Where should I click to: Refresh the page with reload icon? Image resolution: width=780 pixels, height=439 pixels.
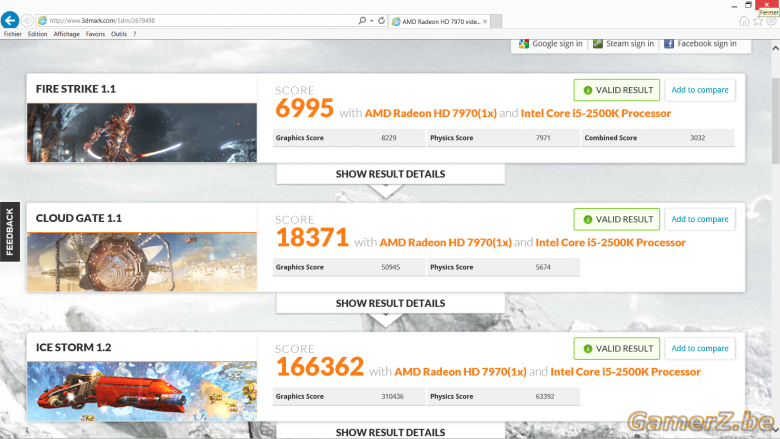point(382,20)
